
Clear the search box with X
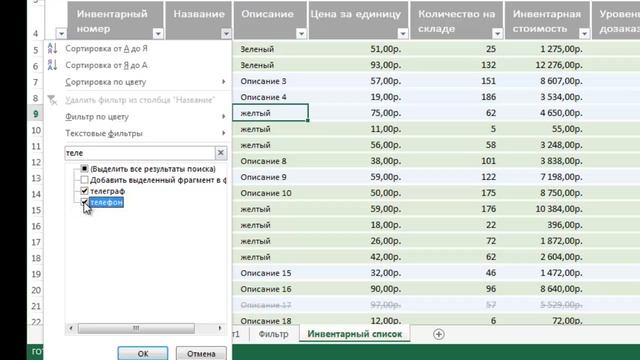(221, 153)
